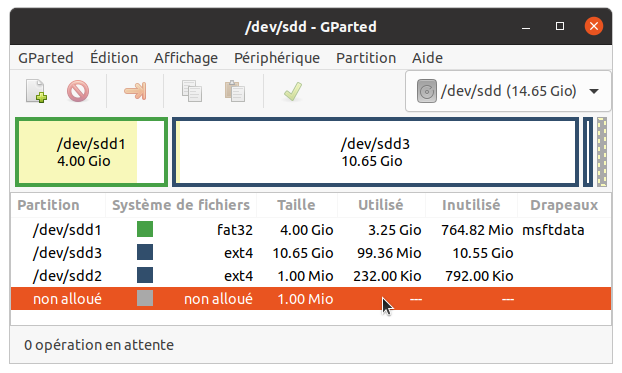Open the Aide menu
The image size is (622, 373).
coord(427,58)
